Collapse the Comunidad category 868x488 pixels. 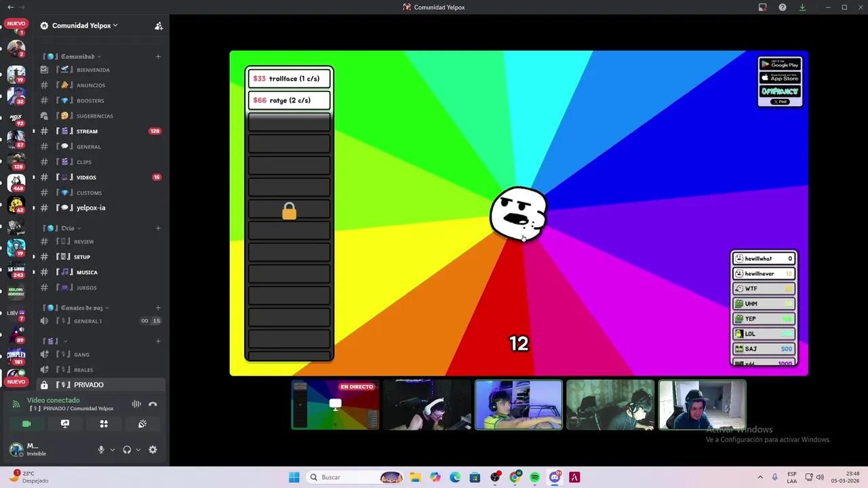(x=71, y=56)
